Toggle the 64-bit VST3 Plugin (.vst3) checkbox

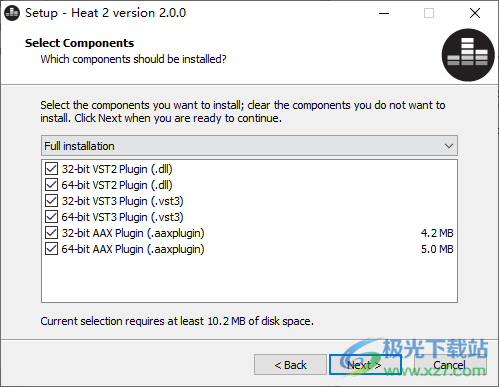pyautogui.click(x=51, y=217)
